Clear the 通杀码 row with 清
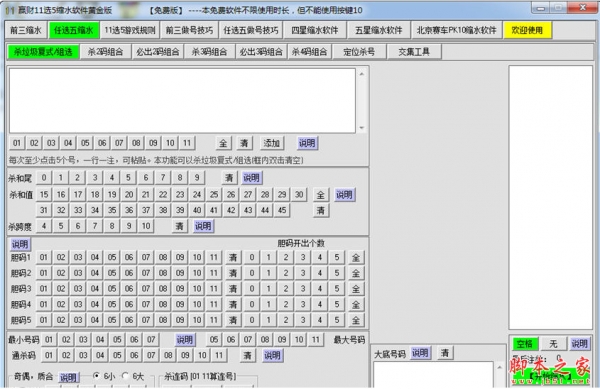This screenshot has height=389, width=600. click(248, 355)
